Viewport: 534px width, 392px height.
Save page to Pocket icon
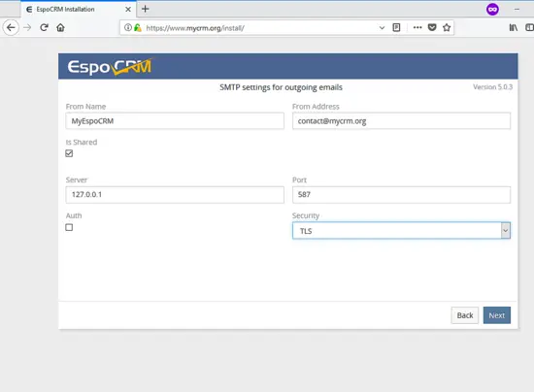tap(432, 27)
